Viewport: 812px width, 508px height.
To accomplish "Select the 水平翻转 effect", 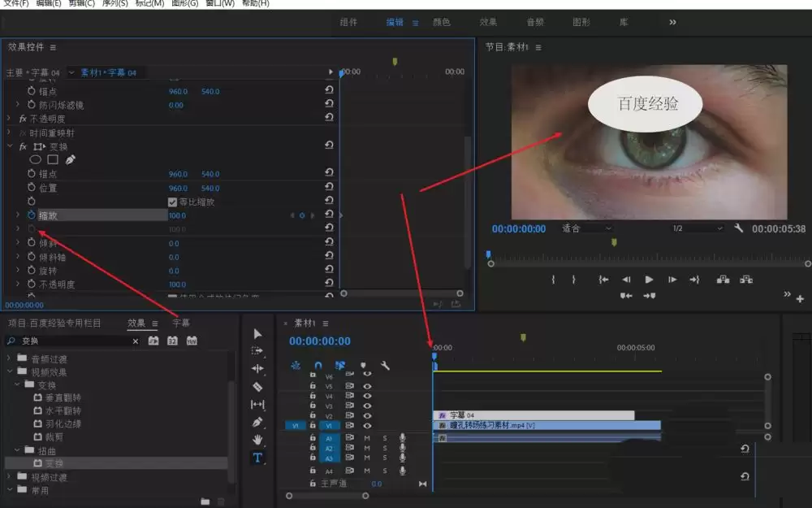I will (62, 410).
